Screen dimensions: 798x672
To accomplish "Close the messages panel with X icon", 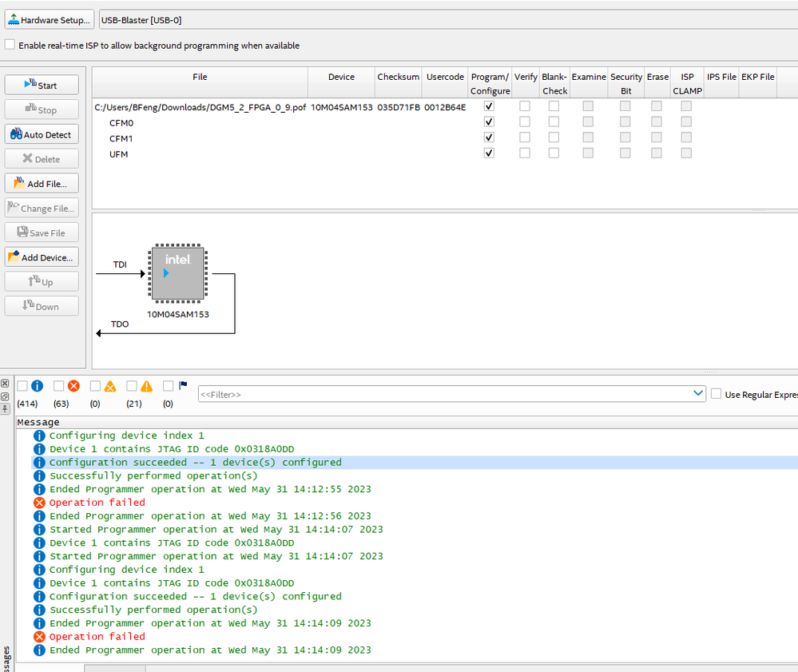I will point(5,384).
